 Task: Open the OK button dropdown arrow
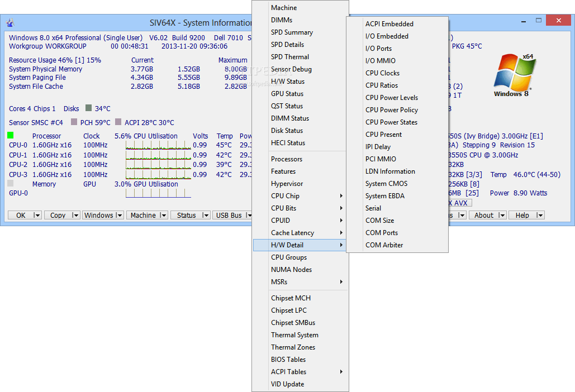[37, 215]
